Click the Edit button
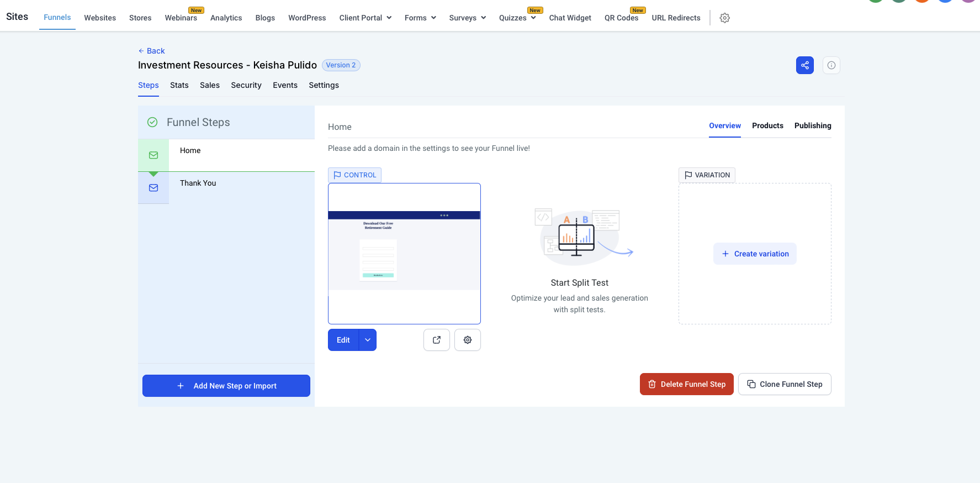 (343, 340)
